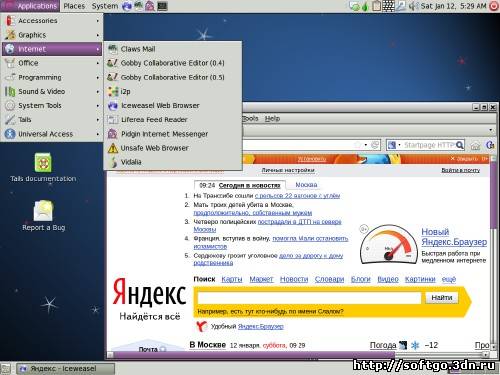
Task: Click Pidgin launcher in top panel
Action: [x=150, y=6]
